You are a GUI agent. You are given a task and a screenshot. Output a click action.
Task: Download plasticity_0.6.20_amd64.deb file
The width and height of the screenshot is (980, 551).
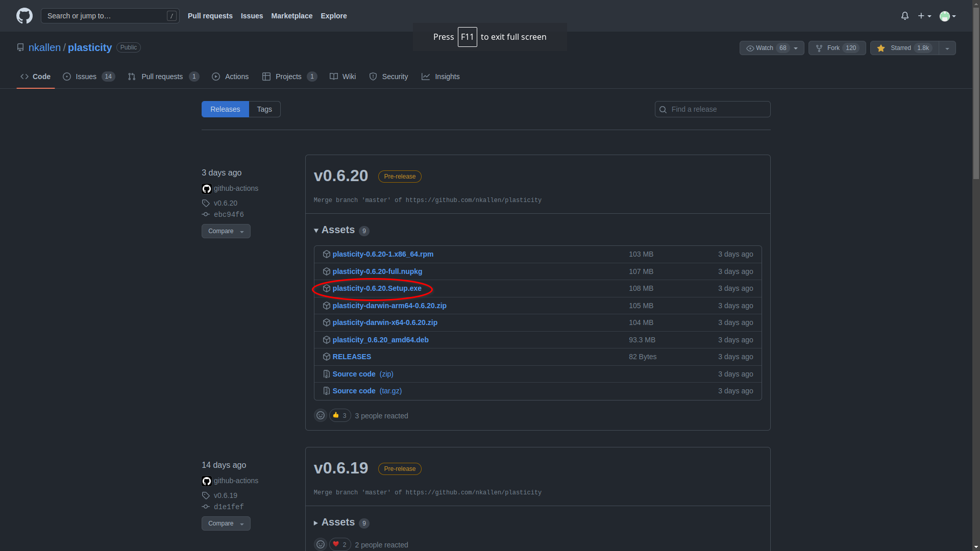[380, 340]
